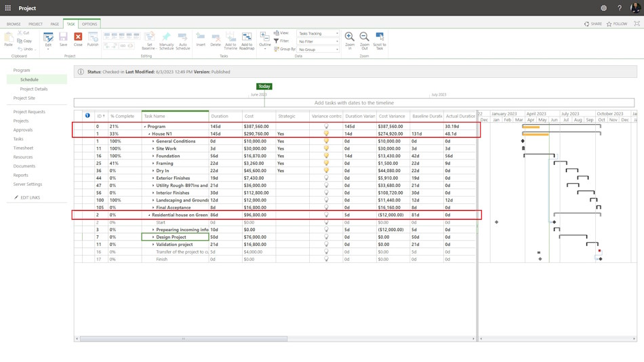Select the $387,560.00 Cost cell of Program
Screen dimensions: 644x362
(259, 127)
